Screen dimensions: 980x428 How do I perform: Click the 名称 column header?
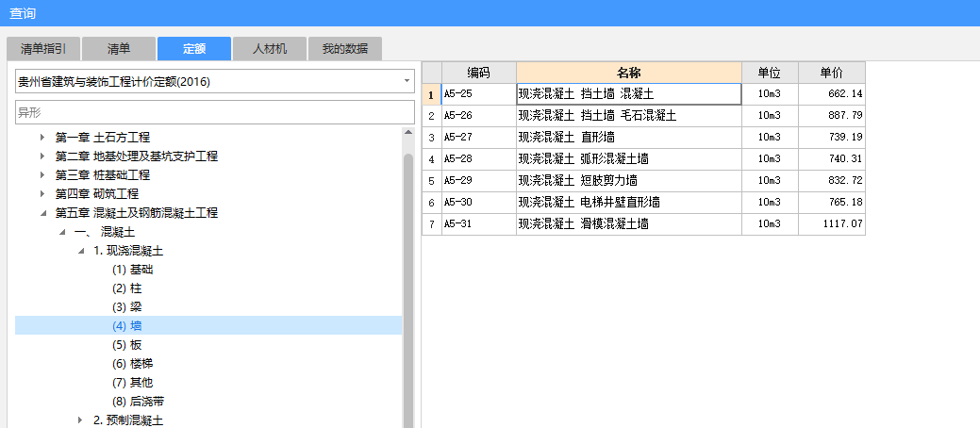click(629, 73)
